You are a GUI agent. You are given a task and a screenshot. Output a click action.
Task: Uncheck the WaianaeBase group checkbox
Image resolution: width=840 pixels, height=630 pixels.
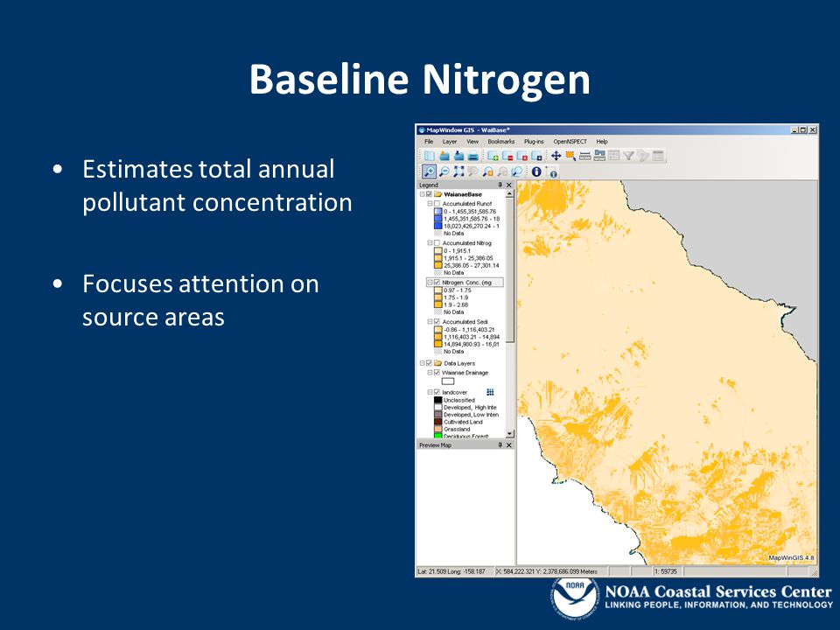(x=429, y=194)
